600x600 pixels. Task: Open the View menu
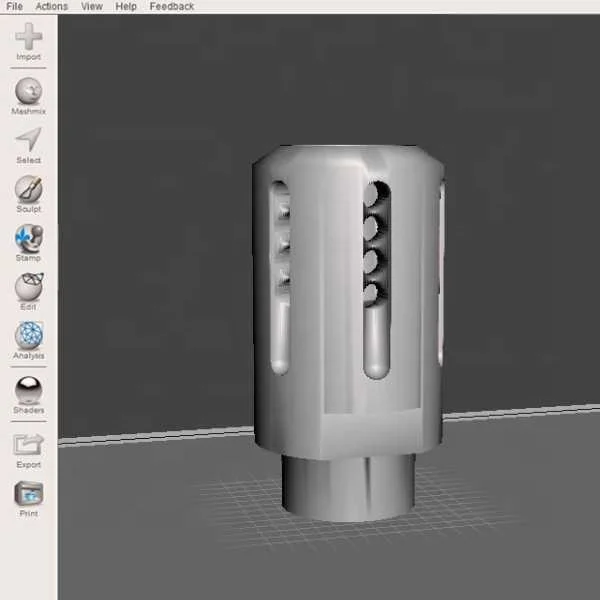tap(92, 6)
